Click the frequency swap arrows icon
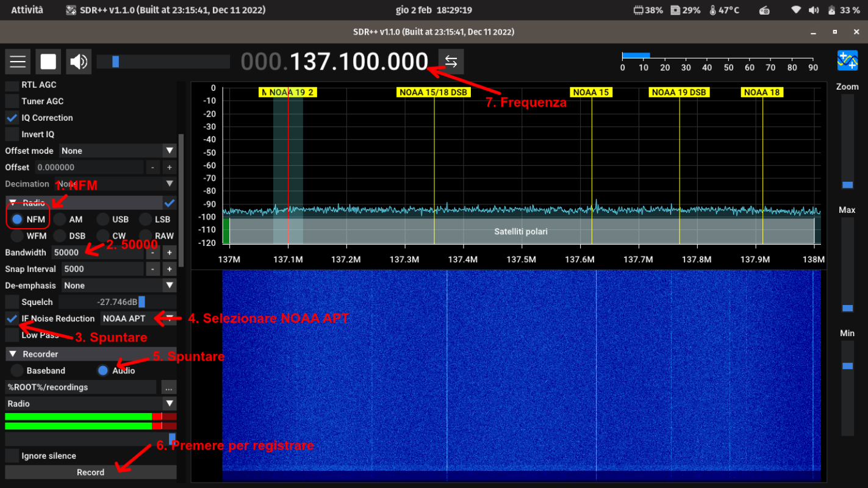The image size is (868, 488). 451,62
